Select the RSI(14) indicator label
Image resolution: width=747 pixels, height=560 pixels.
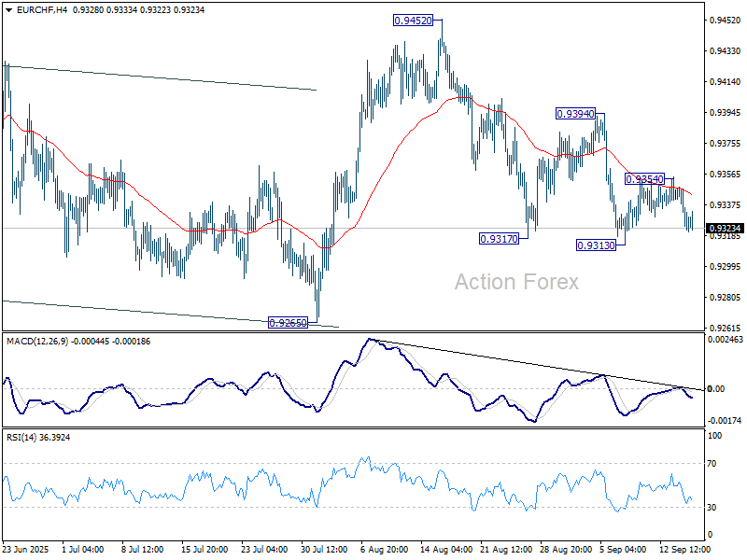click(22, 436)
